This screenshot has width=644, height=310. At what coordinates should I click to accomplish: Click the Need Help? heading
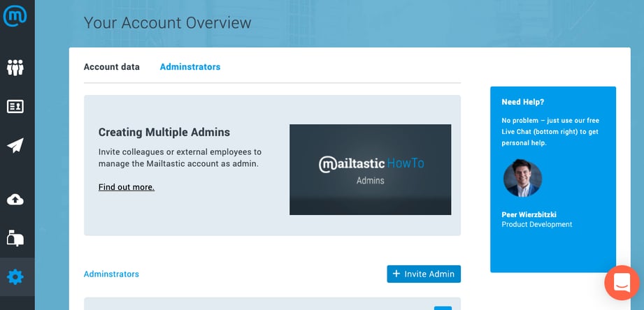(522, 102)
